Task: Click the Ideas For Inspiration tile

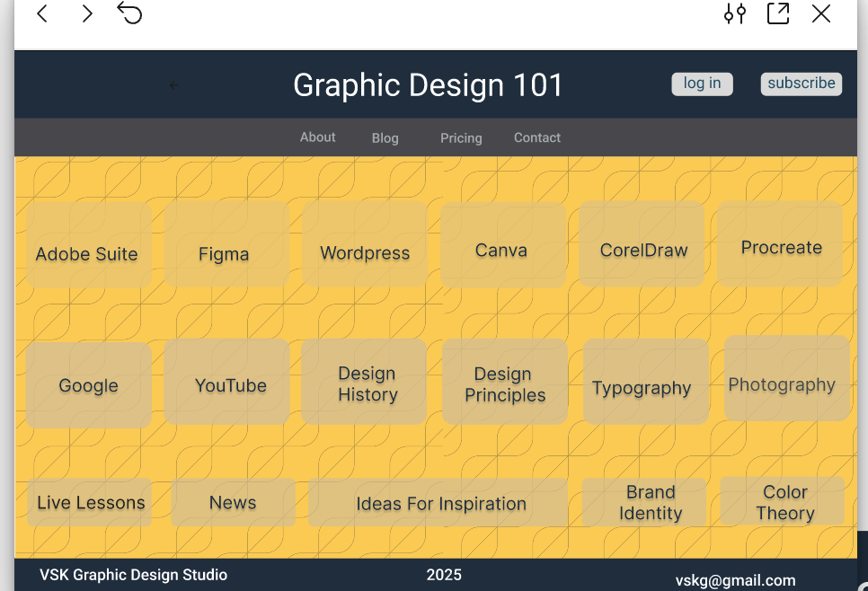Action: click(x=439, y=504)
